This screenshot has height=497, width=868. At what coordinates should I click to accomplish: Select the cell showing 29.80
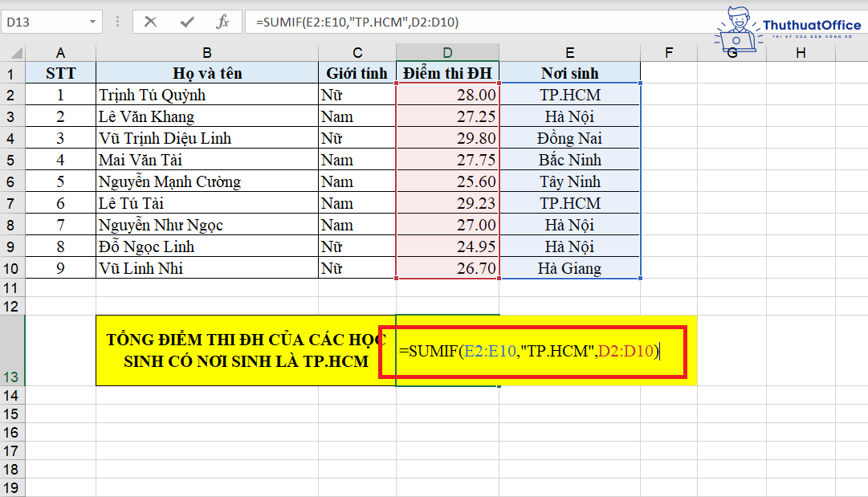click(x=447, y=137)
